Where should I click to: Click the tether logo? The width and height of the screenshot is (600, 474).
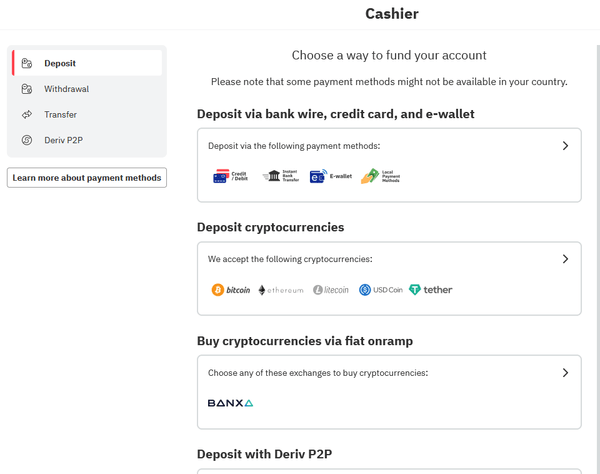point(430,290)
